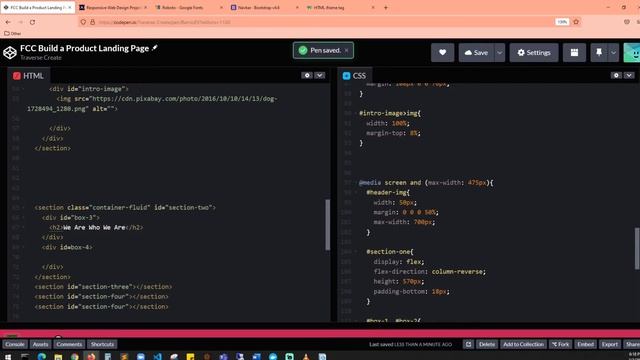
Task: Open the Save options dropdown arrow
Action: (500, 53)
